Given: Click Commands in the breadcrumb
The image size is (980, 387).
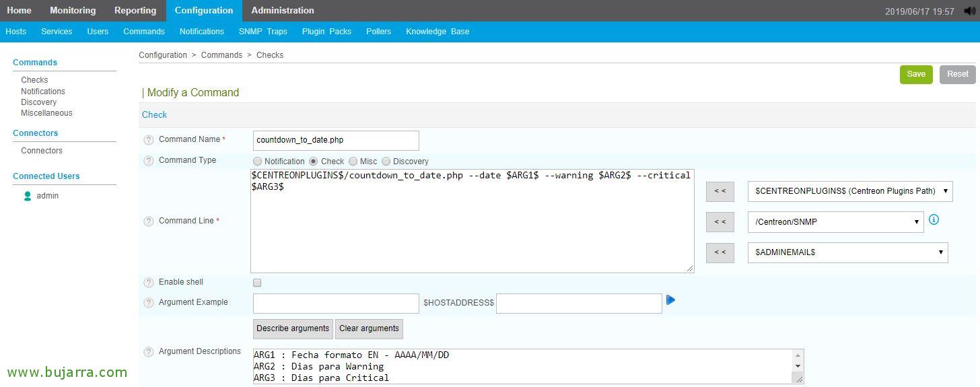Looking at the screenshot, I should (x=221, y=55).
